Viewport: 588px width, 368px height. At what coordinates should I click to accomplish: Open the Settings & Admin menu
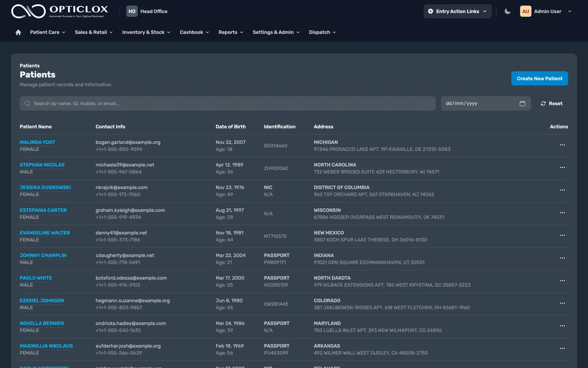coord(275,32)
